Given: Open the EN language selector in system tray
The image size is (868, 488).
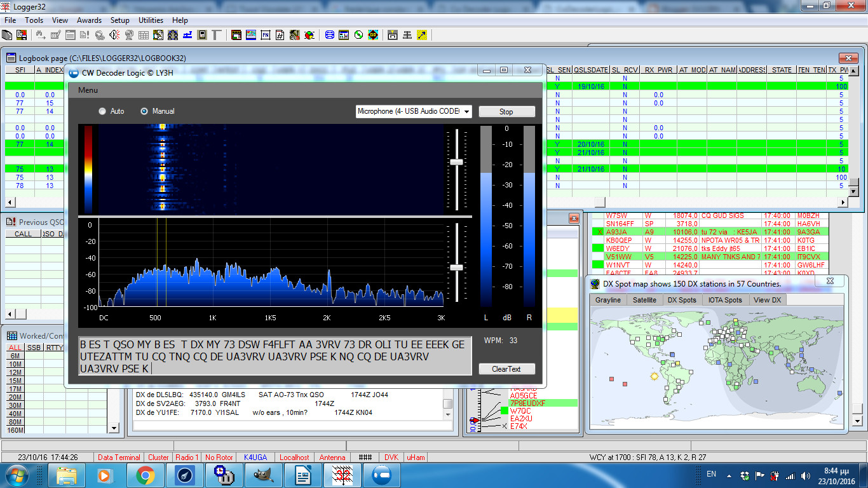Looking at the screenshot, I should [x=711, y=474].
